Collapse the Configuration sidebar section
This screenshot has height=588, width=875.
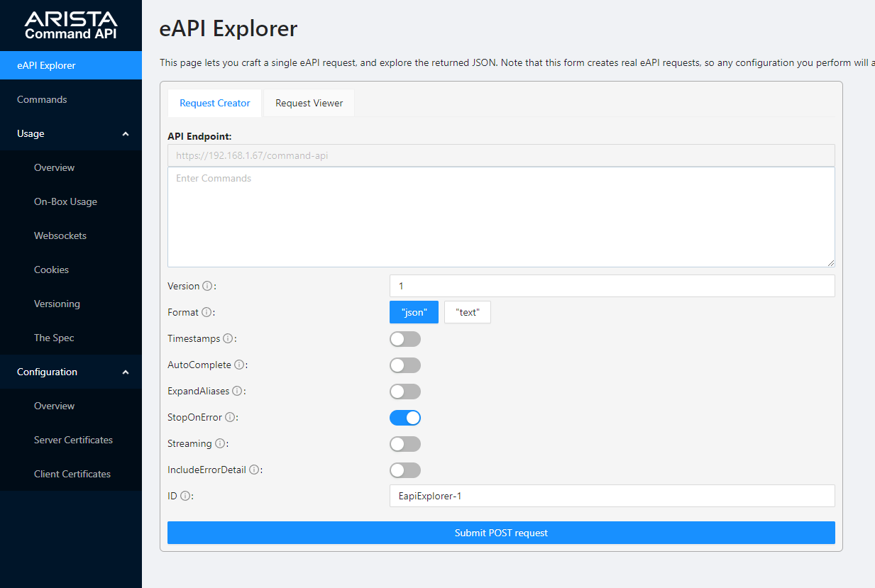coord(71,372)
